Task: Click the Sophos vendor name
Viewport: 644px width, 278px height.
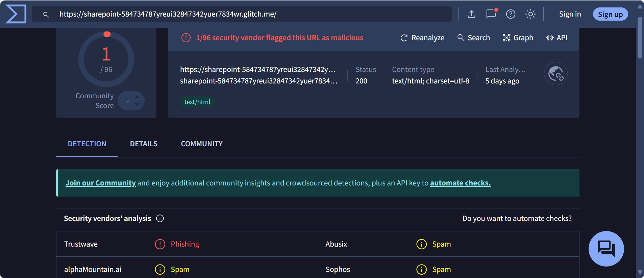Action: pos(338,270)
